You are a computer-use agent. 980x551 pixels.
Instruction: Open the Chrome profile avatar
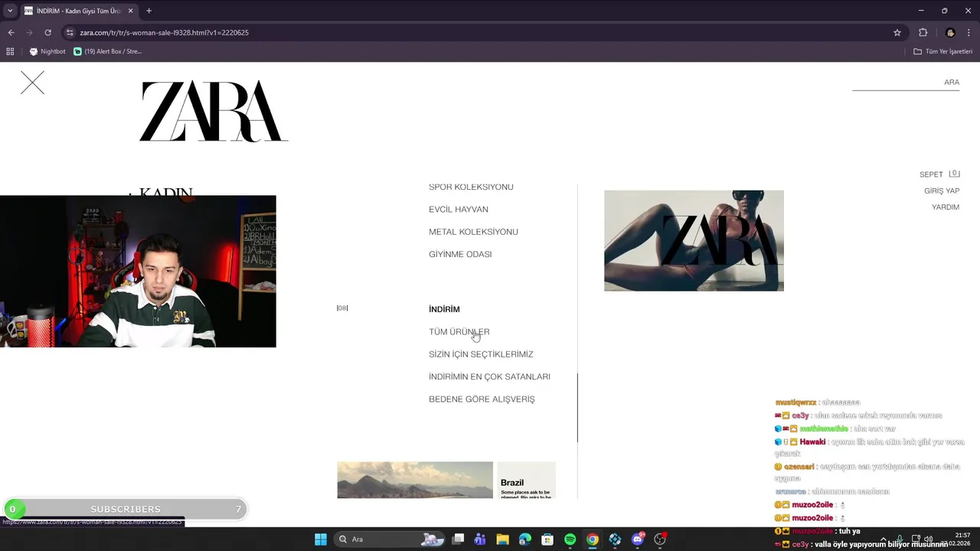950,33
